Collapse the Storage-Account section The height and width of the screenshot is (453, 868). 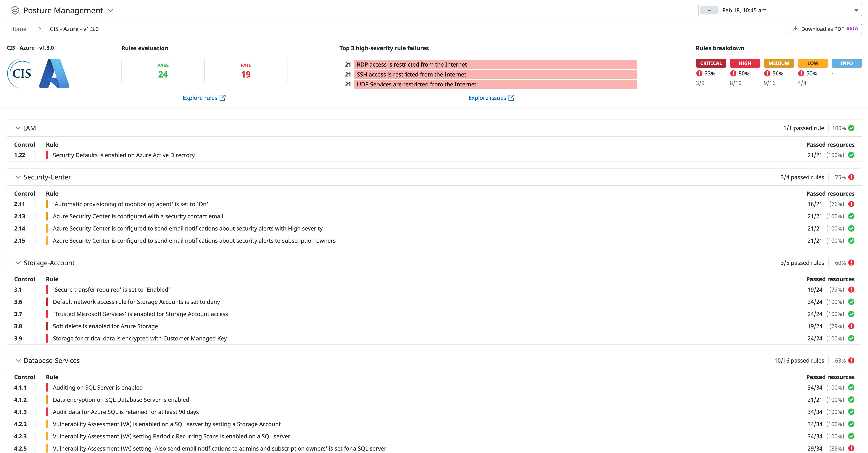(18, 263)
